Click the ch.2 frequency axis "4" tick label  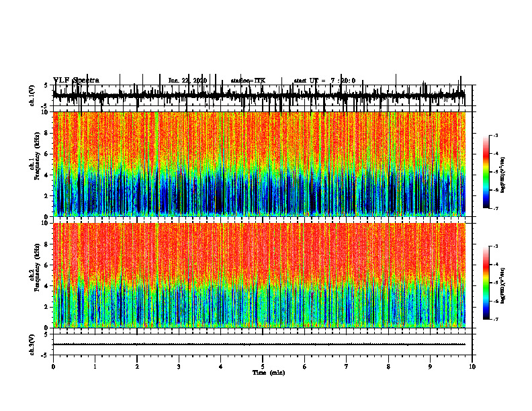(x=46, y=286)
